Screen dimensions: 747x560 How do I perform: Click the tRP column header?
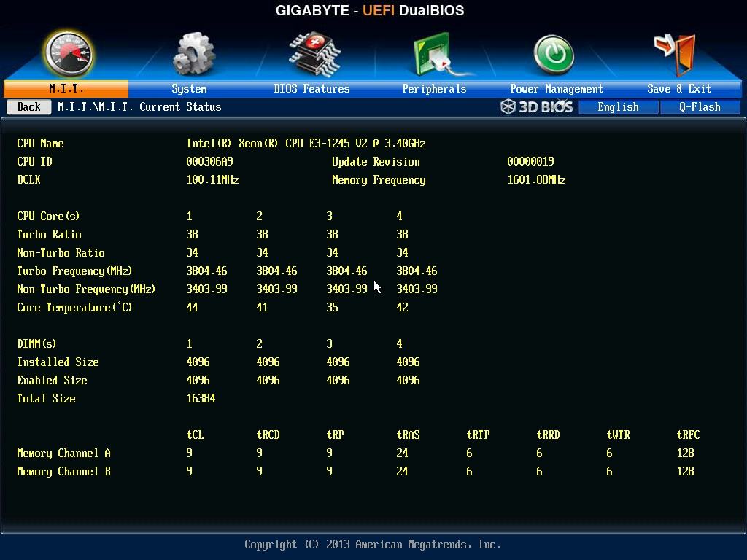pyautogui.click(x=335, y=435)
